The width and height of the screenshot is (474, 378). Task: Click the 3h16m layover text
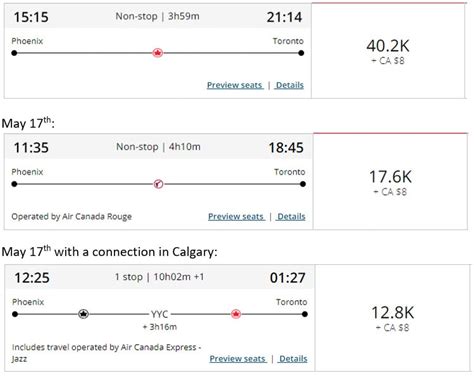160,327
